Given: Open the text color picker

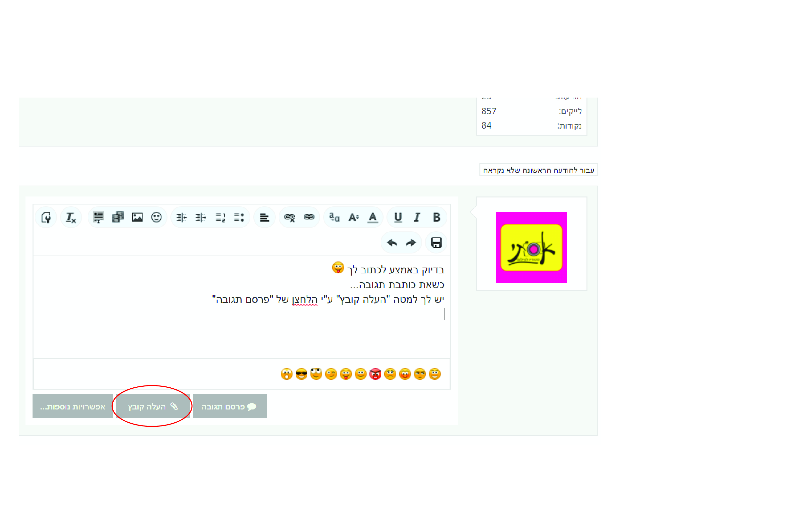Looking at the screenshot, I should [x=372, y=217].
